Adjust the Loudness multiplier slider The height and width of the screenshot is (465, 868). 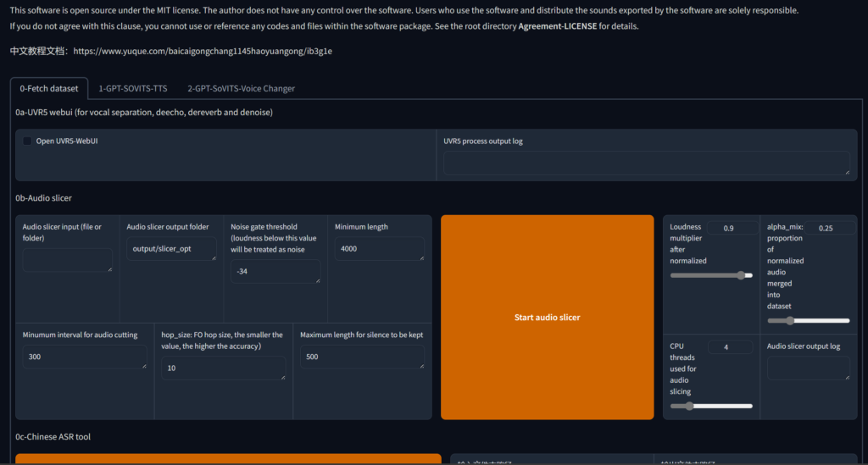point(711,275)
